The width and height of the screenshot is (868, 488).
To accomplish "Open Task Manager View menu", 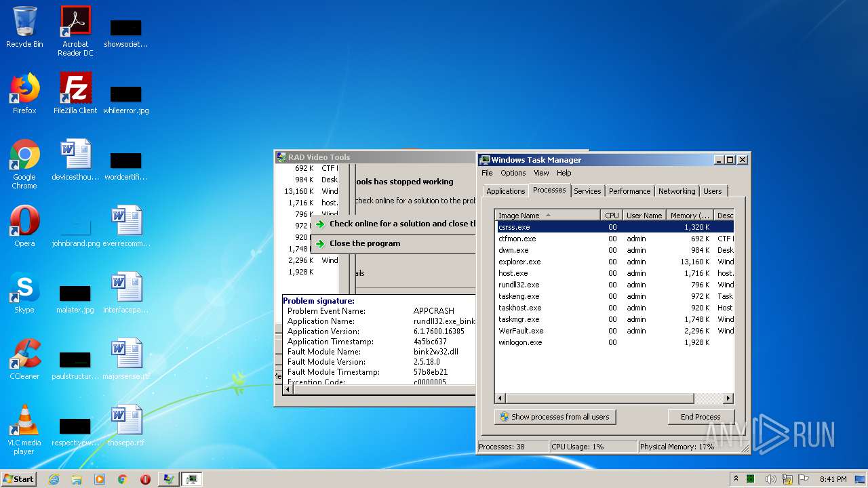I will (x=541, y=173).
